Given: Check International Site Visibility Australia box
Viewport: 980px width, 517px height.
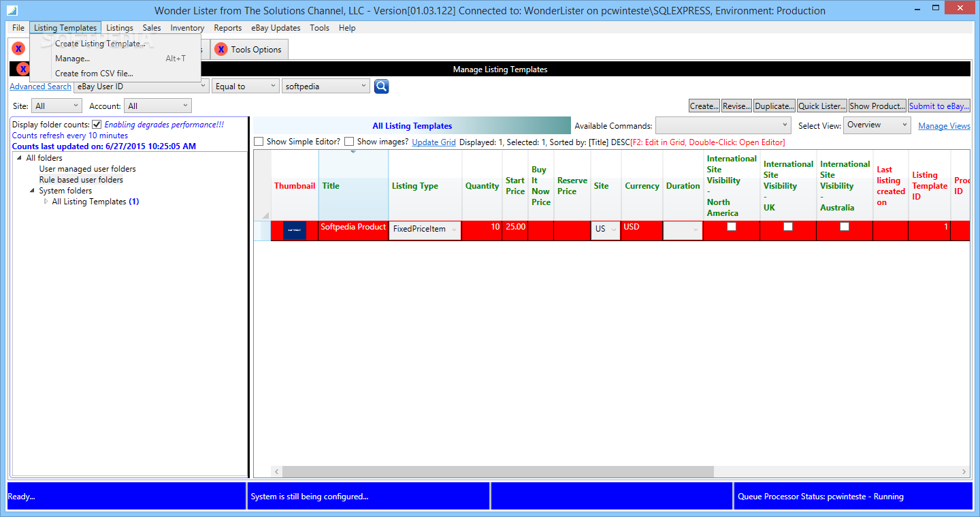Looking at the screenshot, I should (x=845, y=227).
